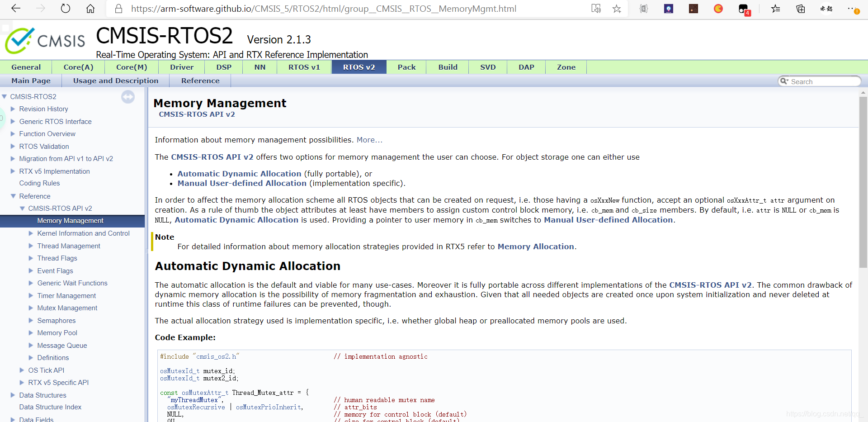Open the Memory Allocation link in Note
Screen dimensions: 868x422
pos(536,247)
